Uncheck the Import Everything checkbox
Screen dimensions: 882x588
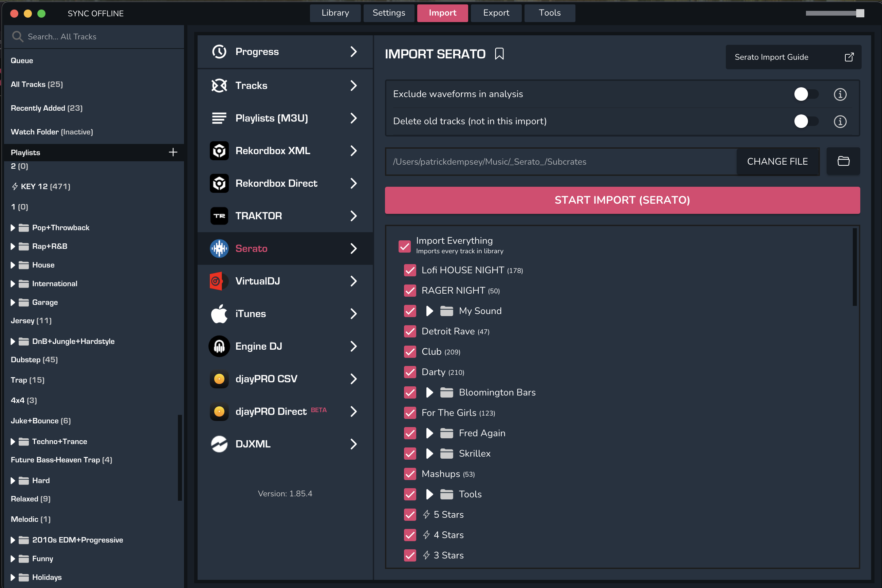pos(405,246)
